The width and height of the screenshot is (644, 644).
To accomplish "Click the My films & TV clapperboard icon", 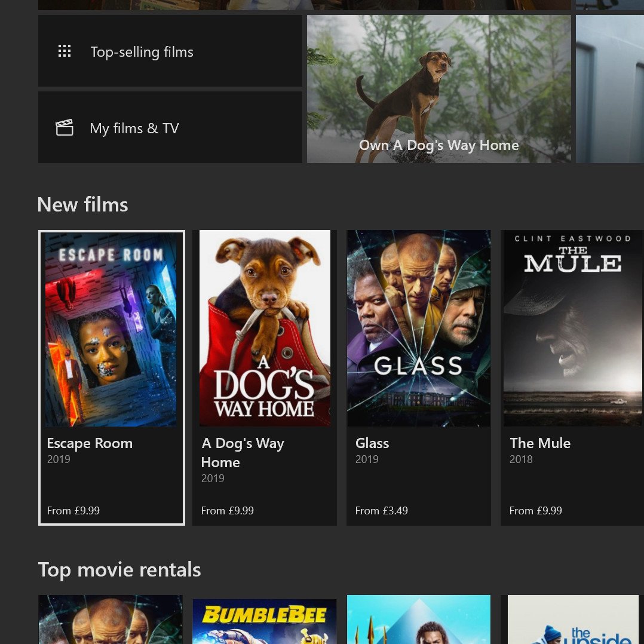I will coord(65,128).
